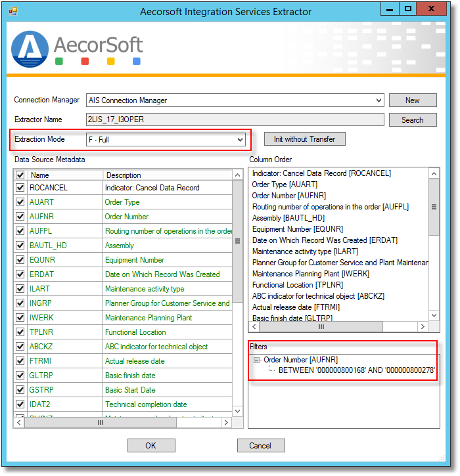The image size is (460, 476).
Task: Select 'Functional Location [TPLNR]' in Column Order
Action: point(298,285)
